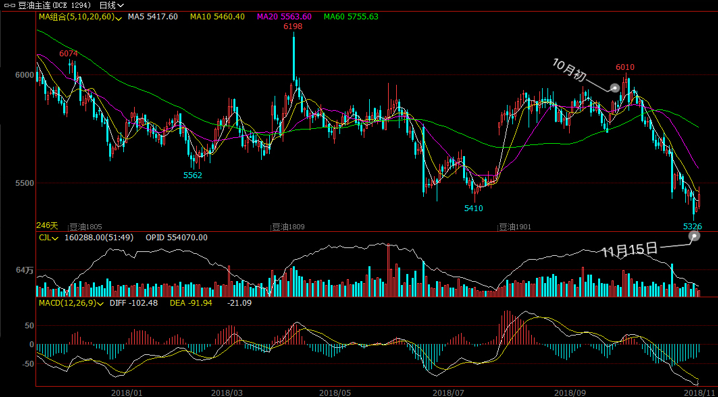The width and height of the screenshot is (718, 397).
Task: Select the MA5 5417.60 legend label
Action: coord(152,17)
